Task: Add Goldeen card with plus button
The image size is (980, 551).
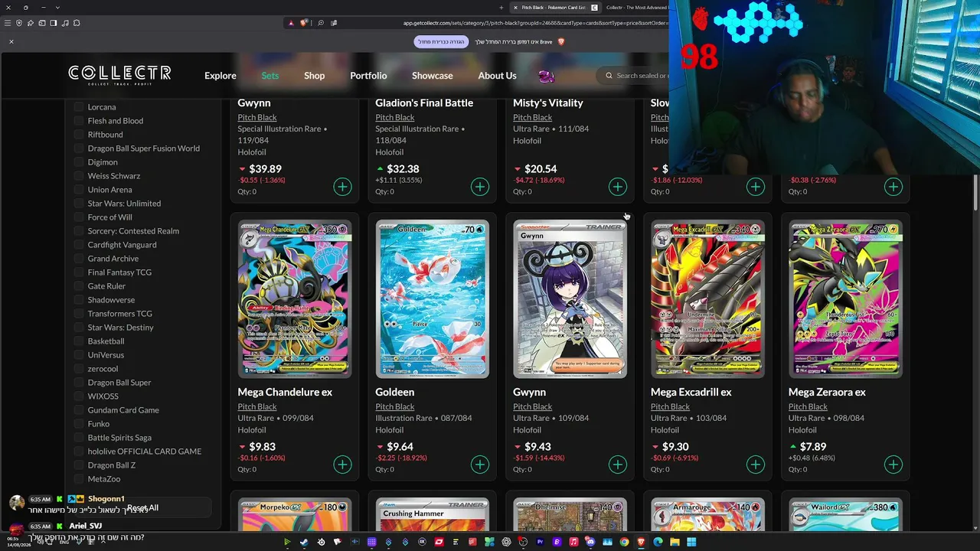Action: pyautogui.click(x=480, y=465)
